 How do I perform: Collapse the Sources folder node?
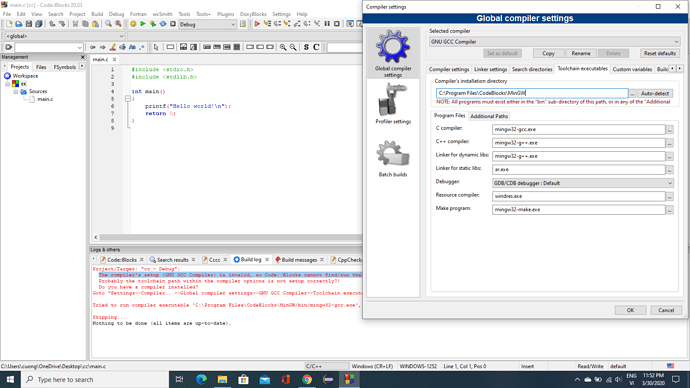pos(15,92)
